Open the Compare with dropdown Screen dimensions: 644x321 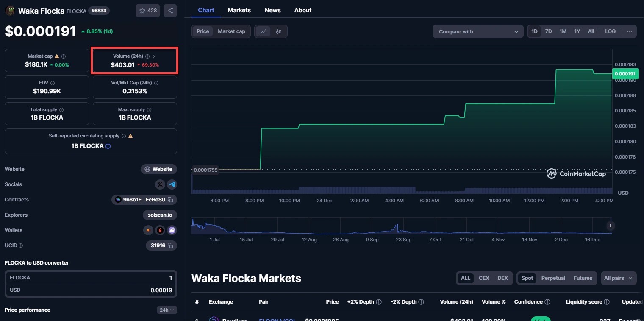[478, 31]
